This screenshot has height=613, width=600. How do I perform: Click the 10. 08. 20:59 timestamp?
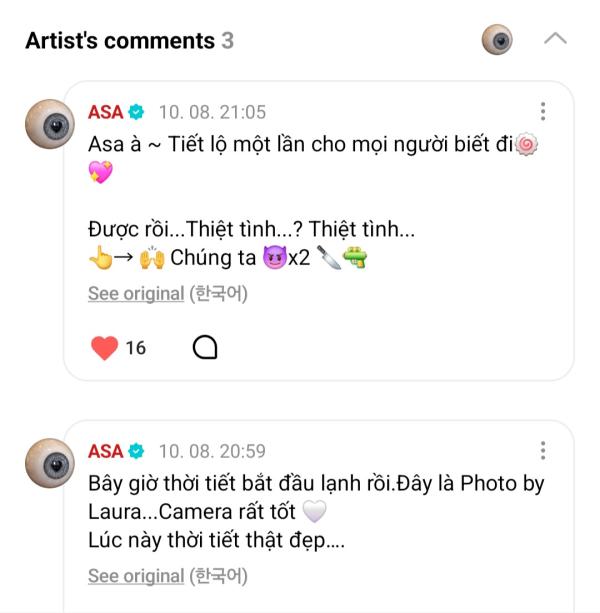pos(212,451)
